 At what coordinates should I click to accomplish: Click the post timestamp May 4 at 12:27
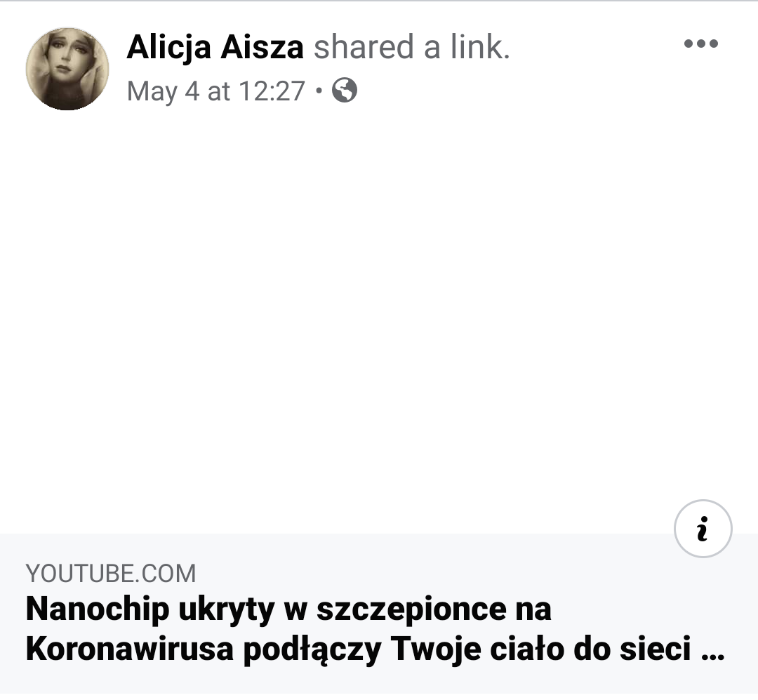pos(216,91)
